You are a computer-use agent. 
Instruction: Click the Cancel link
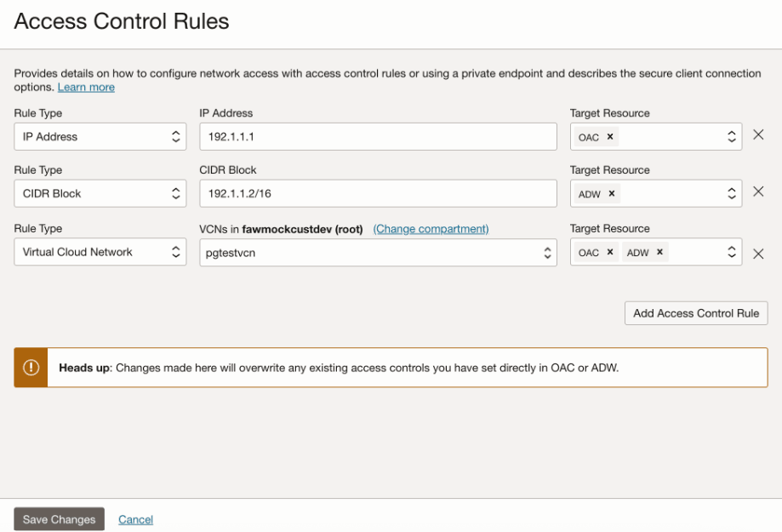pyautogui.click(x=135, y=518)
